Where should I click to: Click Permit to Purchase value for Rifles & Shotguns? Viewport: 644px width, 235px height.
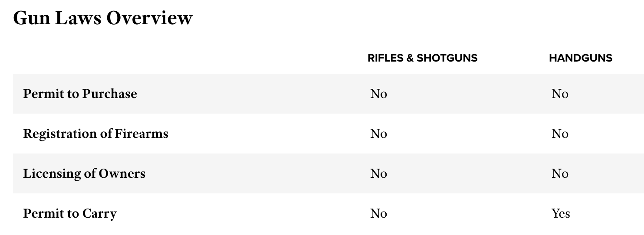[x=378, y=94]
